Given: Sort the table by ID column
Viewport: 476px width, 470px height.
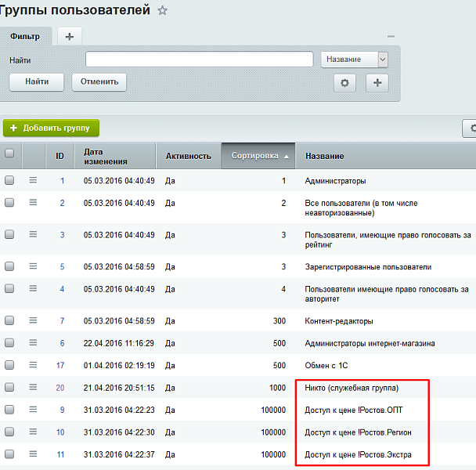Looking at the screenshot, I should pyautogui.click(x=59, y=156).
